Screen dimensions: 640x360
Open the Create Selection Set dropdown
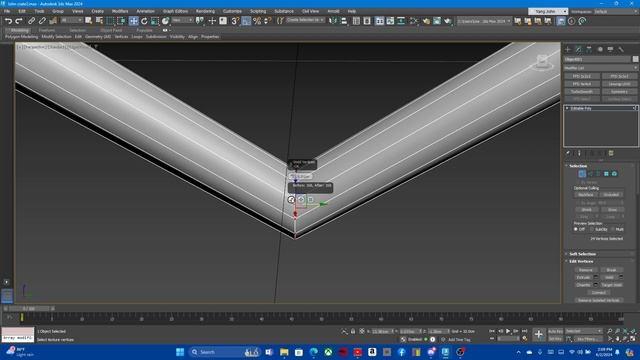tap(305, 20)
